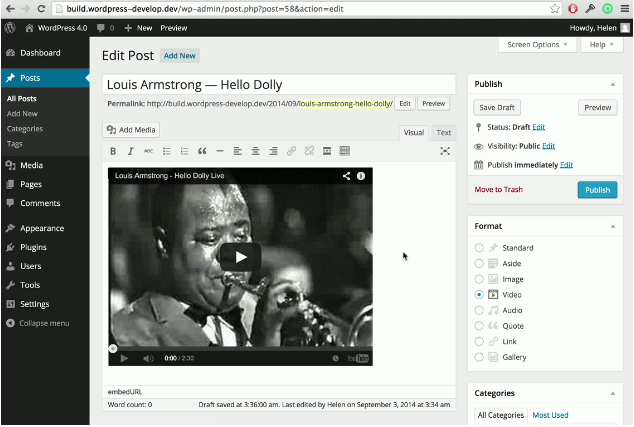Click the blue Publish button
This screenshot has height=427, width=634.
(x=597, y=190)
